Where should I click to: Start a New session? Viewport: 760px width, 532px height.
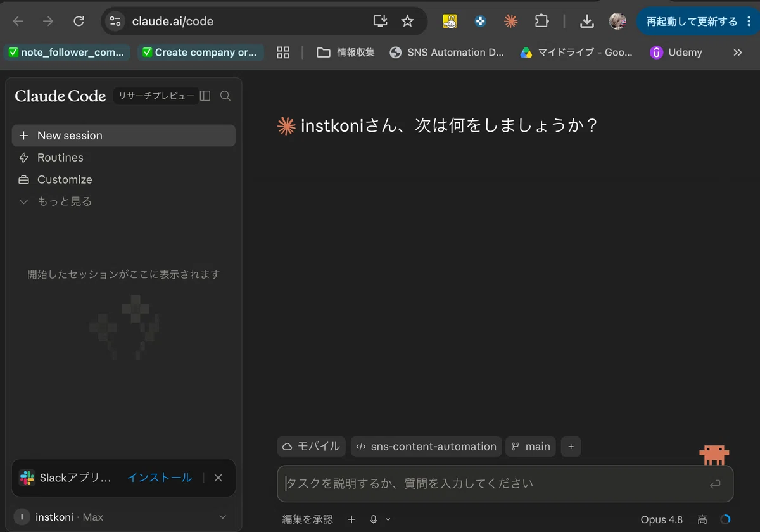pyautogui.click(x=123, y=136)
